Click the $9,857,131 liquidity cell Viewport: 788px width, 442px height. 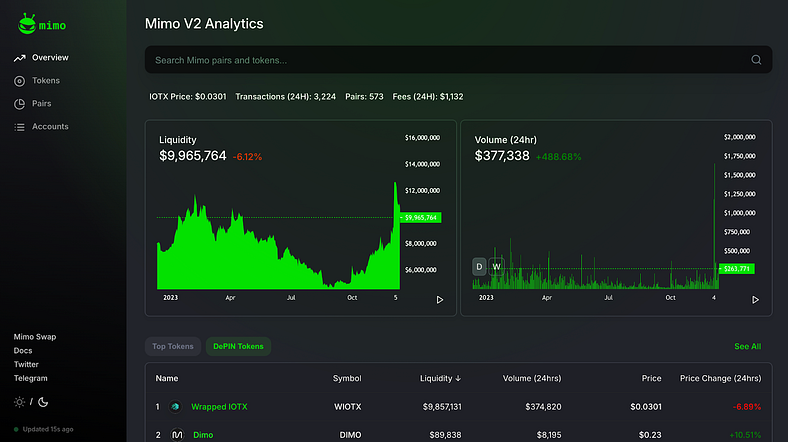click(x=442, y=407)
